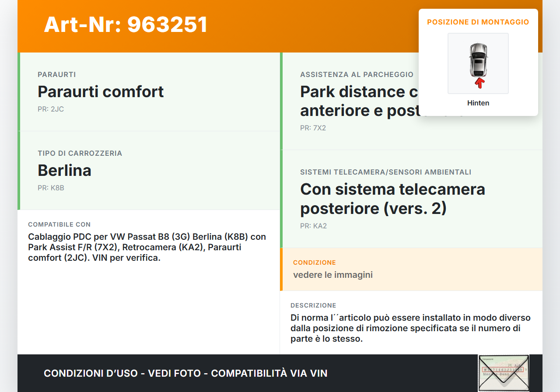Viewport: 560px width, 392px height.
Task: Open Condizioni d'uso in the footer bar
Action: [80, 374]
